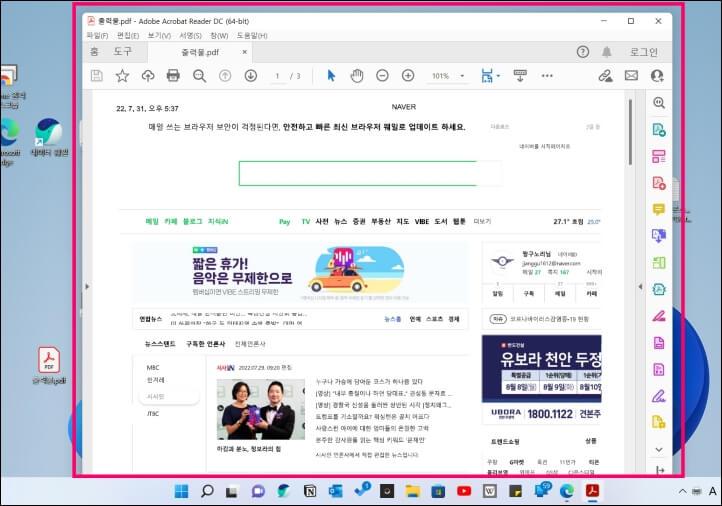Click the share link icon
Image resolution: width=722 pixels, height=506 pixels.
[x=605, y=76]
